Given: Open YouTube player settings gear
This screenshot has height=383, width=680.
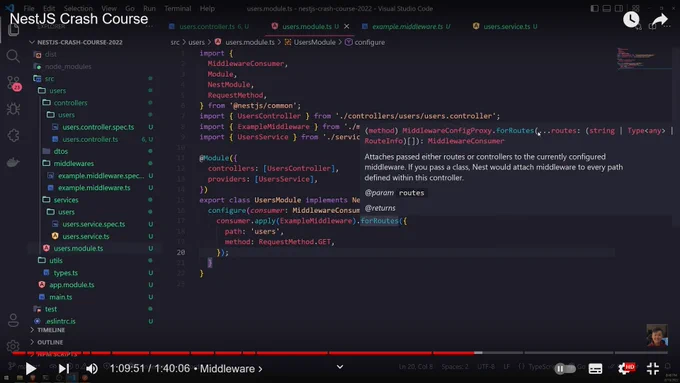Looking at the screenshot, I should (x=625, y=369).
